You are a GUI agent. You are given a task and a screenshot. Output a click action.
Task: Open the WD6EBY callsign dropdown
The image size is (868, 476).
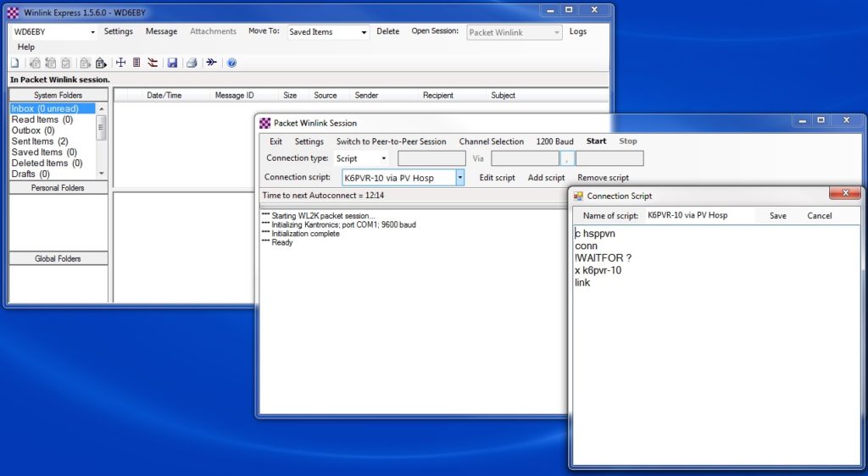coord(92,33)
